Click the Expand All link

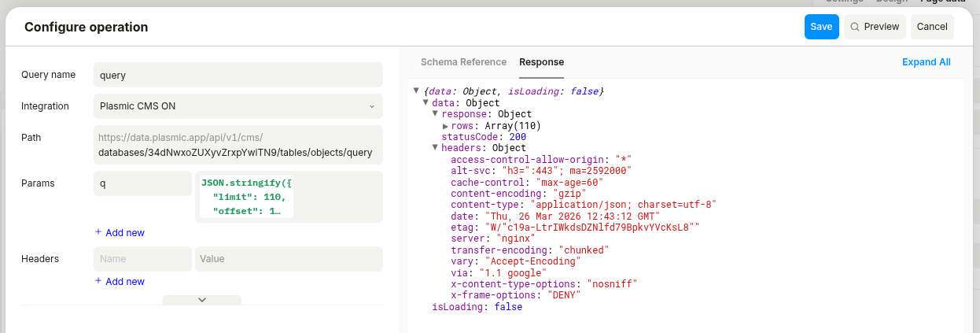(926, 62)
